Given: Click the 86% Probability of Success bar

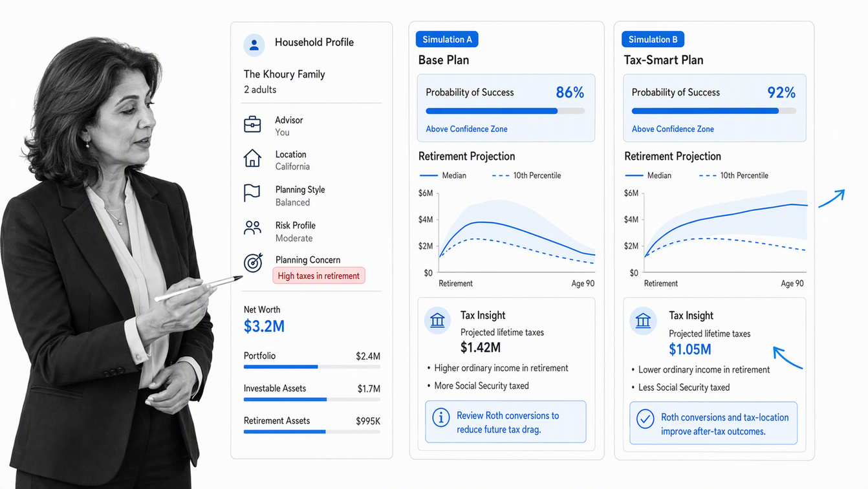Looking at the screenshot, I should [x=505, y=111].
